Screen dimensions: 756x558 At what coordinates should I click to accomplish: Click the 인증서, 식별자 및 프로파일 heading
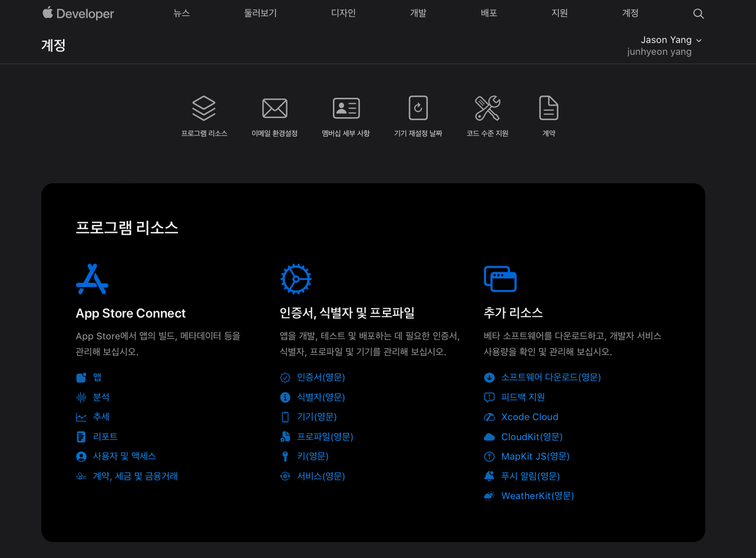(x=347, y=313)
